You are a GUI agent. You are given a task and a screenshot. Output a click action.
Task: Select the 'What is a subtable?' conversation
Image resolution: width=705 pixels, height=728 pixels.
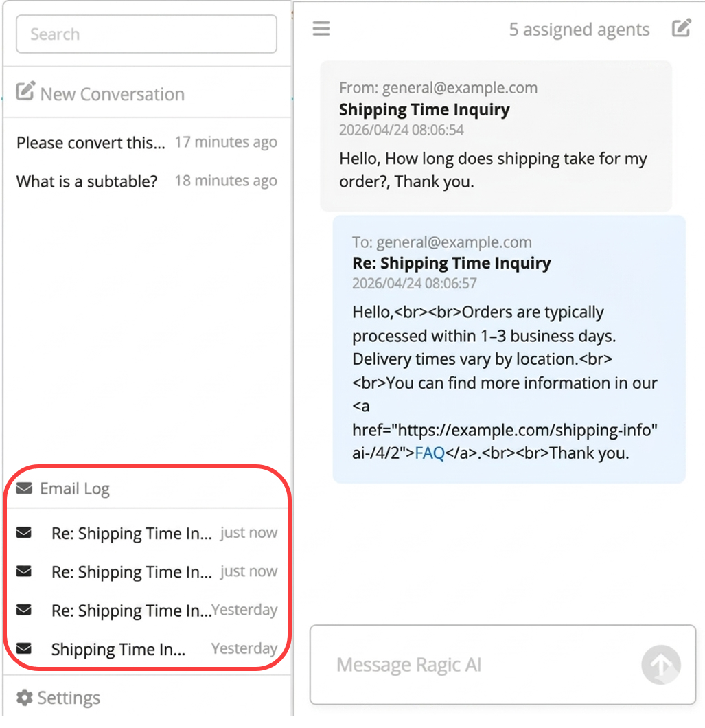tap(86, 181)
